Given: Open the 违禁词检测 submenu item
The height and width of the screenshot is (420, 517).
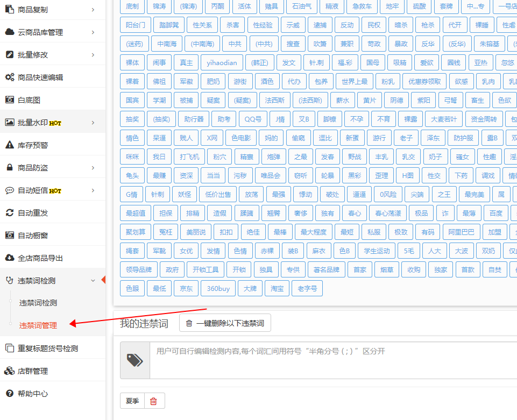Looking at the screenshot, I should coord(38,303).
